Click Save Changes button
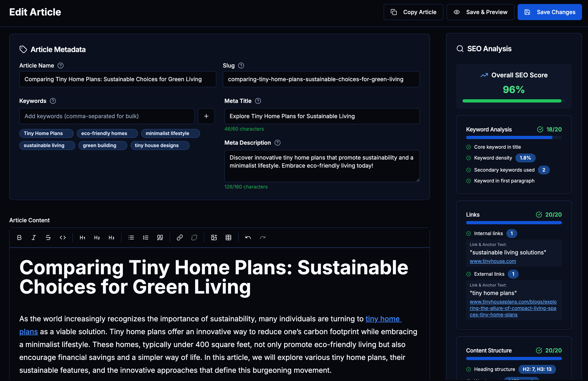 tap(550, 12)
